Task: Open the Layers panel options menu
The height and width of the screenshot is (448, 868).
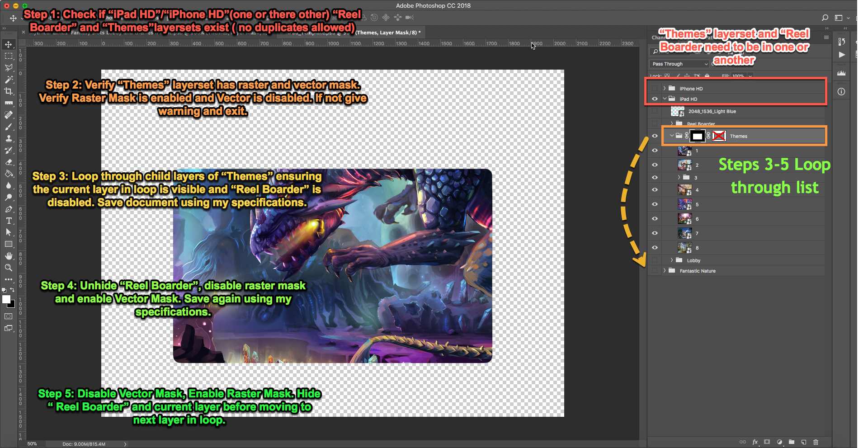Action: click(x=826, y=38)
